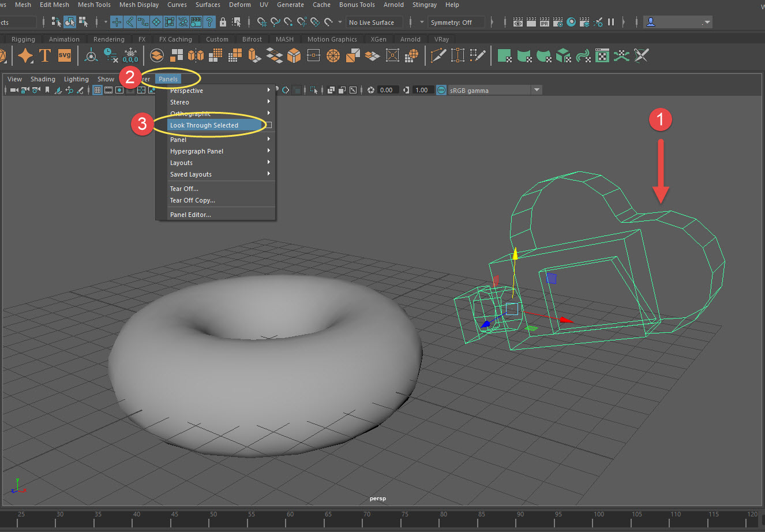Image resolution: width=765 pixels, height=532 pixels.
Task: Toggle Snap to Curves
Action: click(x=276, y=22)
